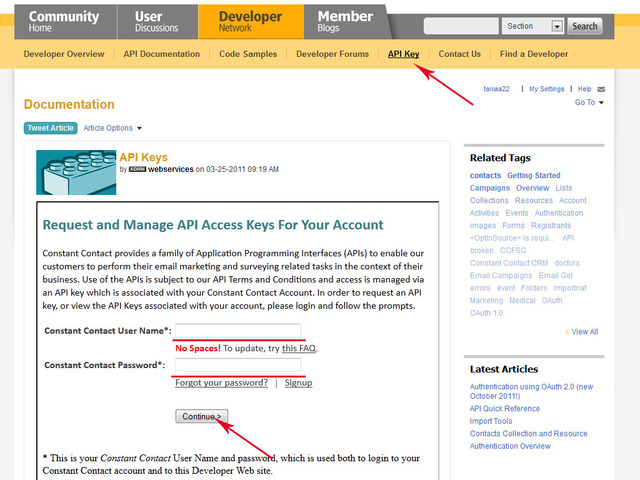Open Contact Us menu item
The height and width of the screenshot is (480, 640).
pyautogui.click(x=459, y=54)
